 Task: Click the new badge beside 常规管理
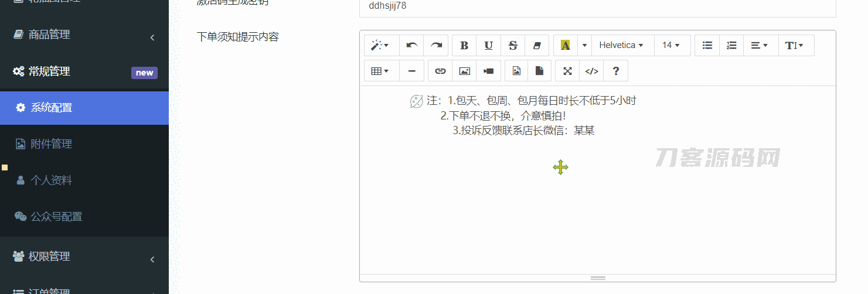pos(144,73)
